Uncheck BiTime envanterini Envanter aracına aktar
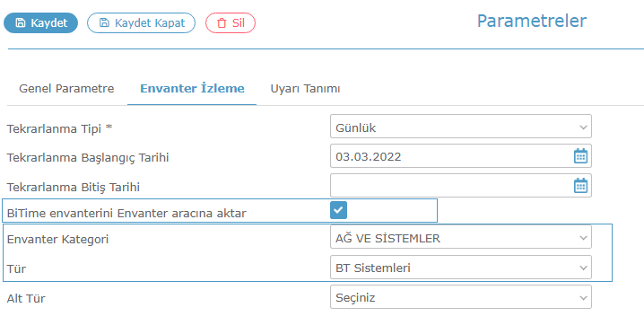644x334 pixels. pyautogui.click(x=338, y=210)
